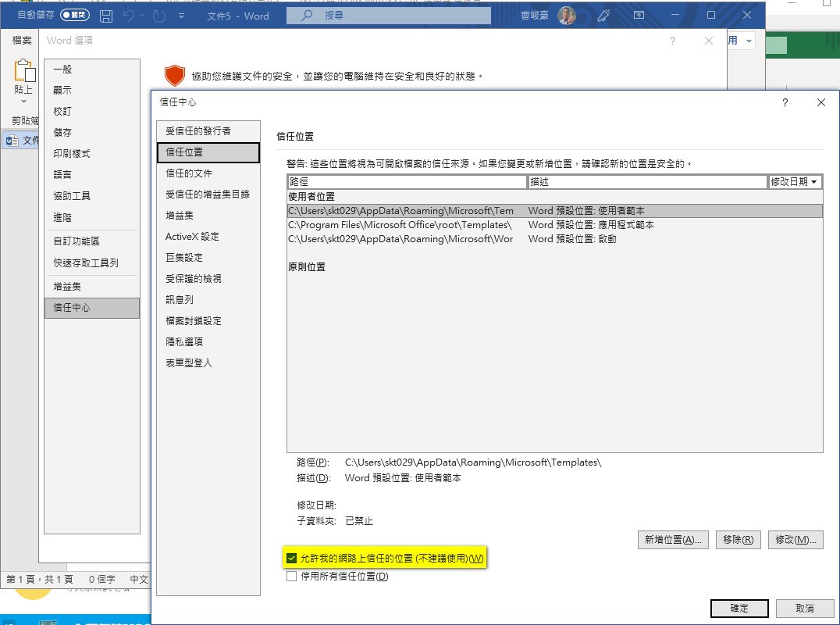Select 校訂 in Word Options list
Viewport: 840px width, 625px height.
pos(92,112)
